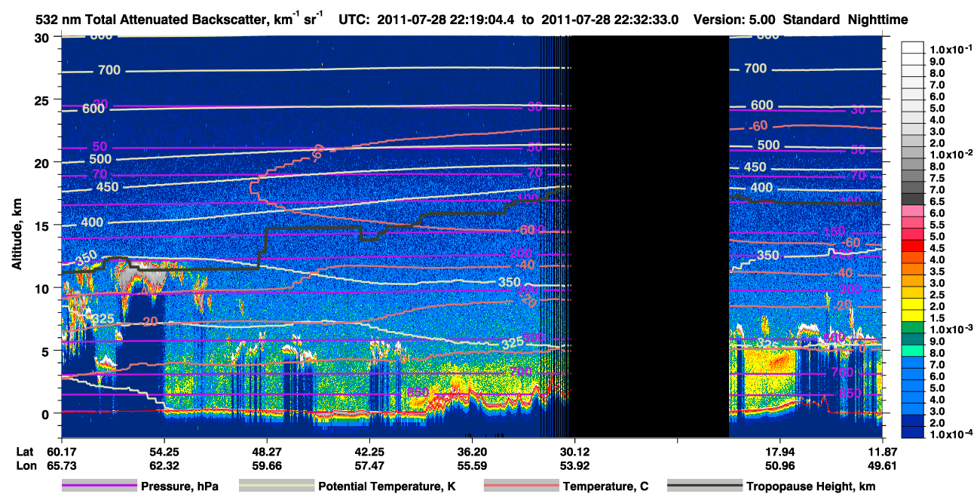Click the white swatch at the colorbar top
Screen dimensions: 980x503
click(913, 47)
